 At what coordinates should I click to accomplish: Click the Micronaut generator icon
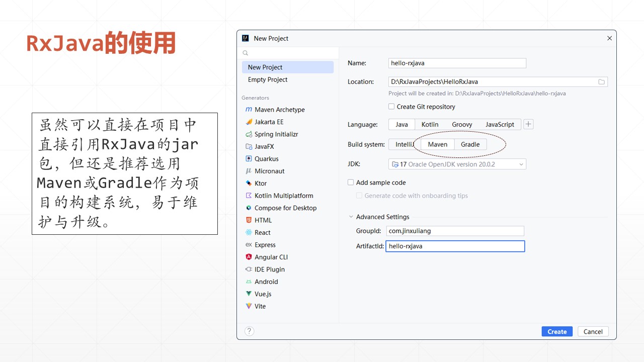coord(249,171)
